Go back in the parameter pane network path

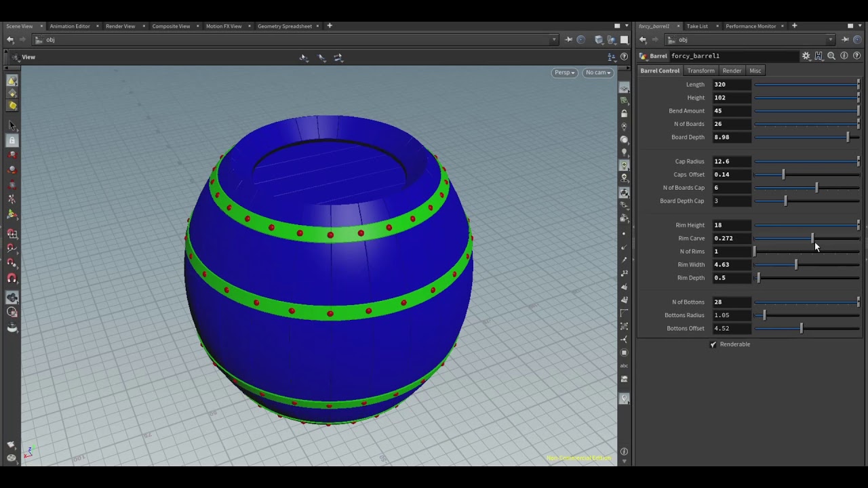643,40
